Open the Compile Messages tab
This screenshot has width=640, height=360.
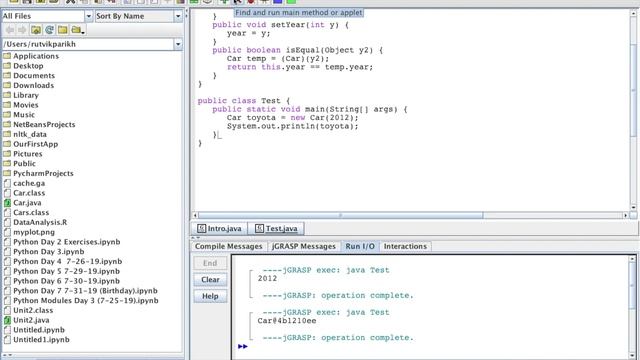[x=229, y=247]
